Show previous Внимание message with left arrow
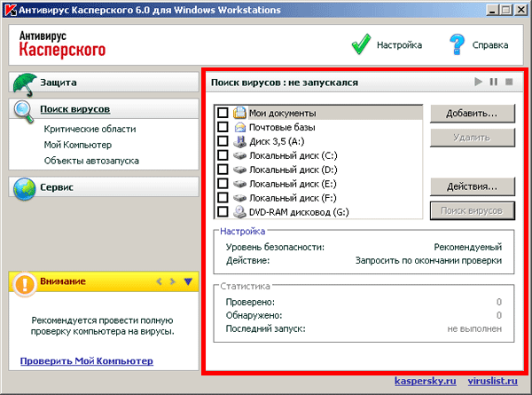The image size is (532, 395). point(159,281)
